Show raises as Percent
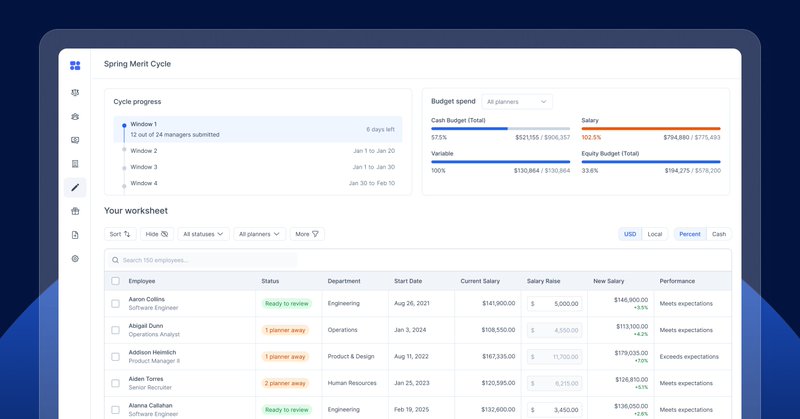This screenshot has width=800, height=419. 690,234
